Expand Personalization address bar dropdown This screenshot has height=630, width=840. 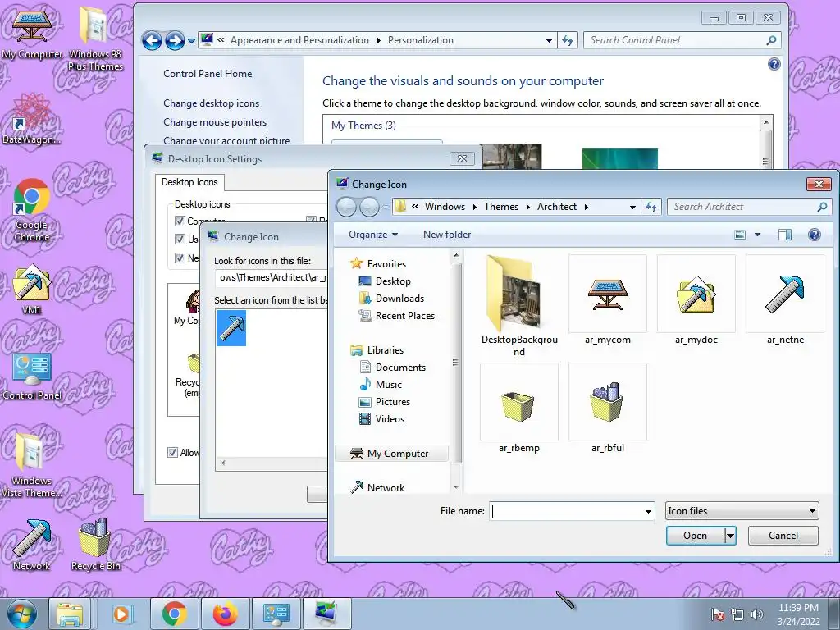tap(549, 40)
